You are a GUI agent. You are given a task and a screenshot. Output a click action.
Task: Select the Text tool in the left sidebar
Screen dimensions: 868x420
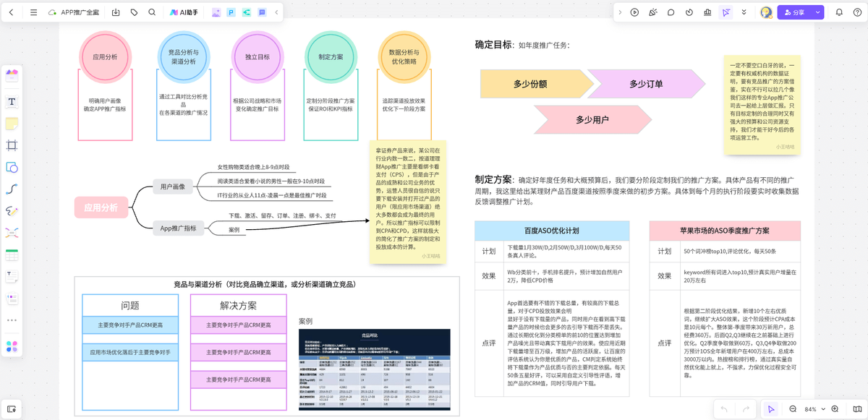11,102
